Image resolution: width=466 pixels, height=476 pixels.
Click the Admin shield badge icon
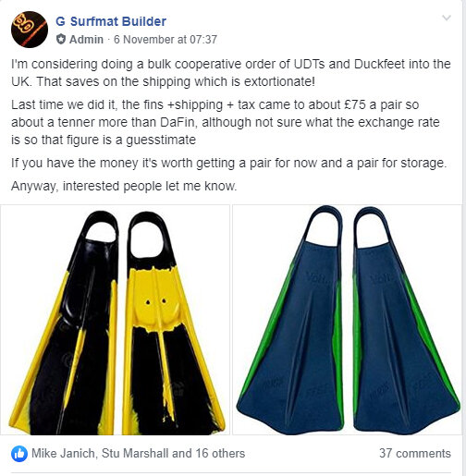click(61, 40)
